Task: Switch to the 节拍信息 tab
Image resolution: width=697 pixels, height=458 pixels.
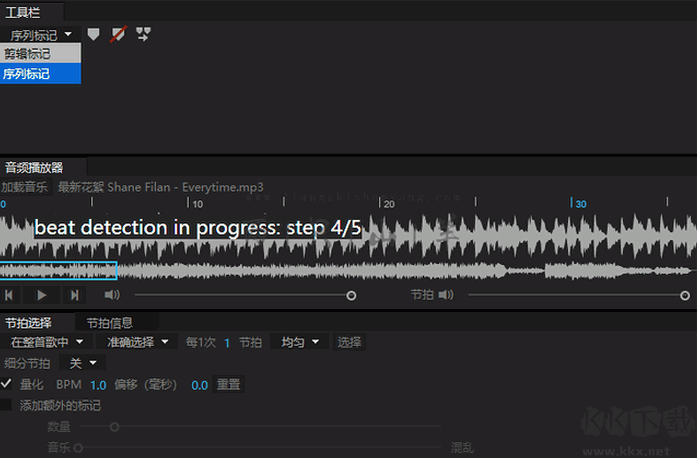Action: [x=110, y=323]
